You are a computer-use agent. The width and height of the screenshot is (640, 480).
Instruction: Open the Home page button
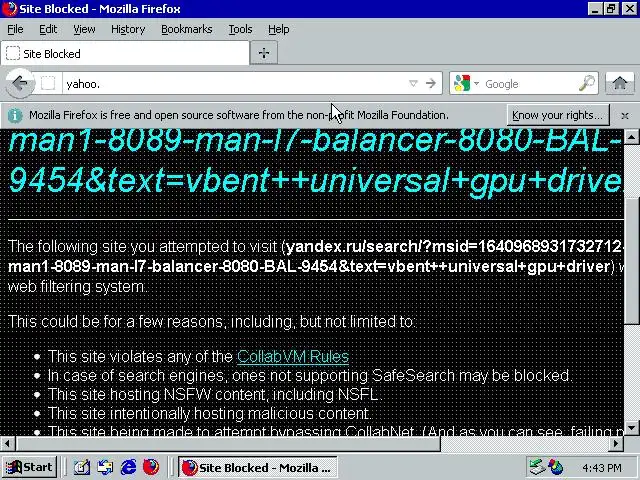620,84
